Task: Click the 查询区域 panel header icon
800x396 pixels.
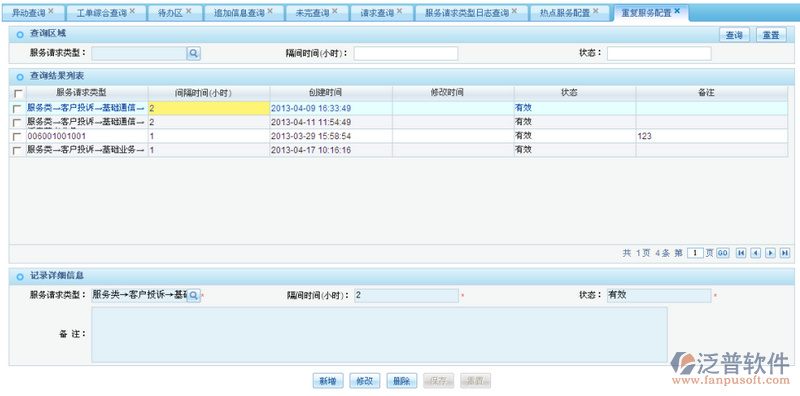Action: click(20, 35)
